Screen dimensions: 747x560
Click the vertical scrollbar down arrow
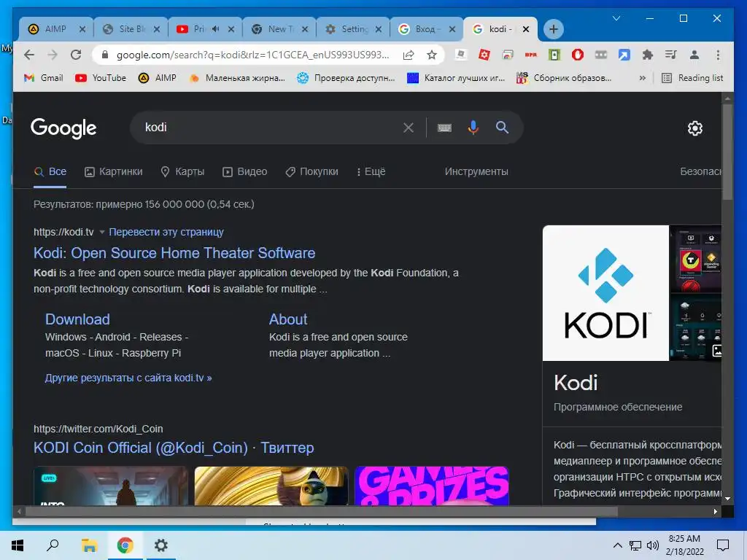(x=727, y=499)
